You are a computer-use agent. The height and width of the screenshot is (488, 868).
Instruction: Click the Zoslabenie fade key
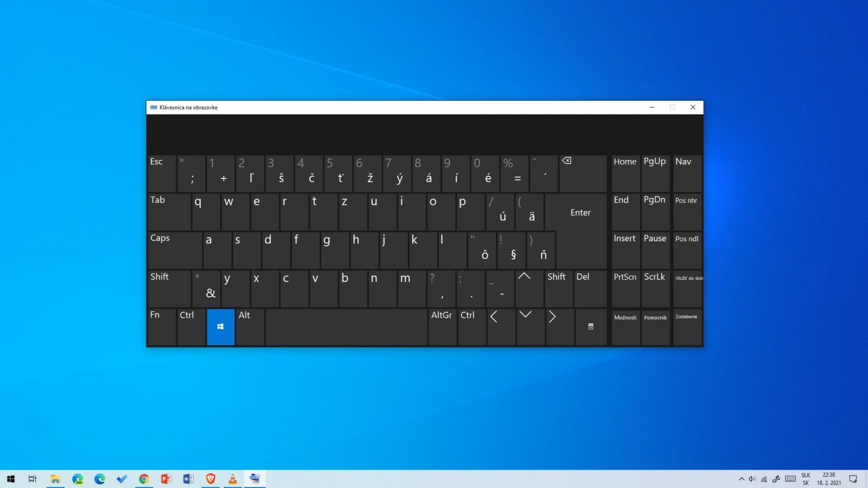[x=687, y=327]
